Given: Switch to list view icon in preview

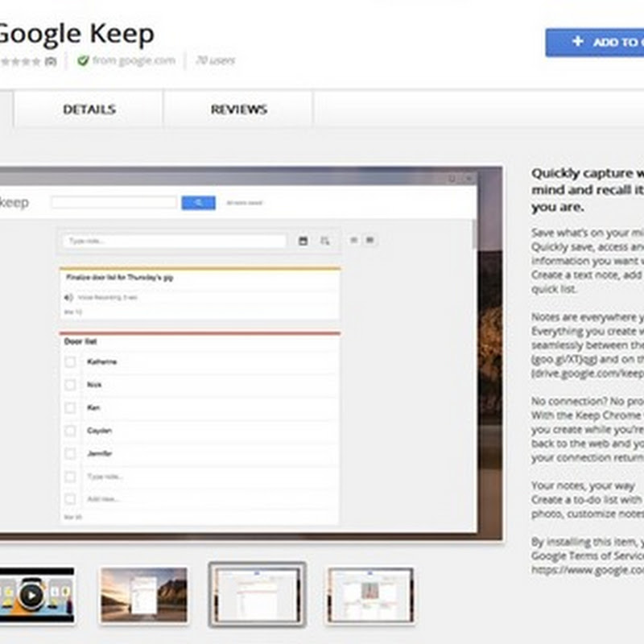Looking at the screenshot, I should tap(353, 240).
